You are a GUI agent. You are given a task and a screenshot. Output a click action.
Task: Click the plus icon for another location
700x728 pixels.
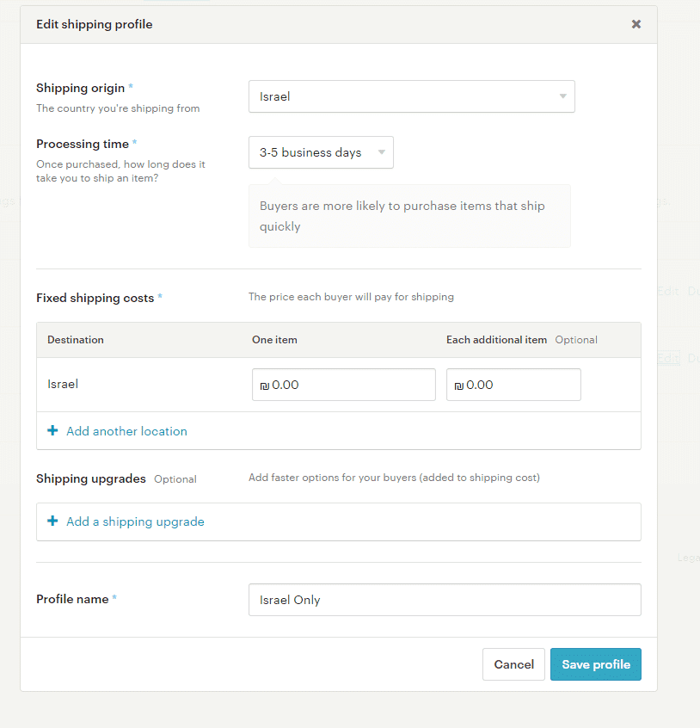coord(52,431)
